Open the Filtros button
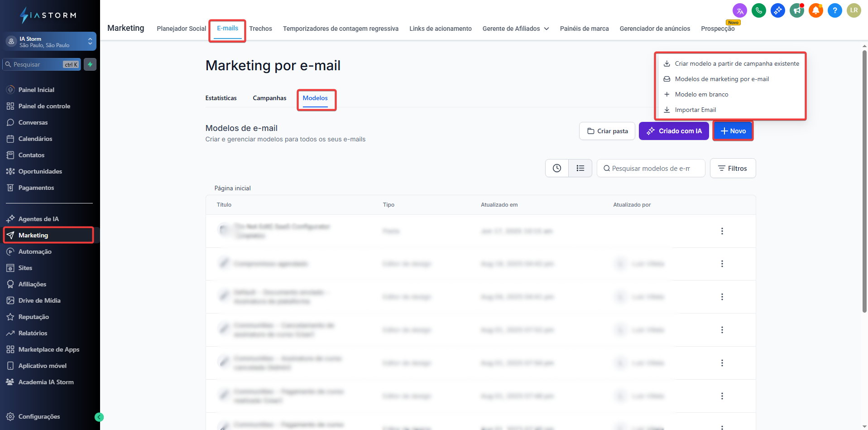 [x=733, y=168]
